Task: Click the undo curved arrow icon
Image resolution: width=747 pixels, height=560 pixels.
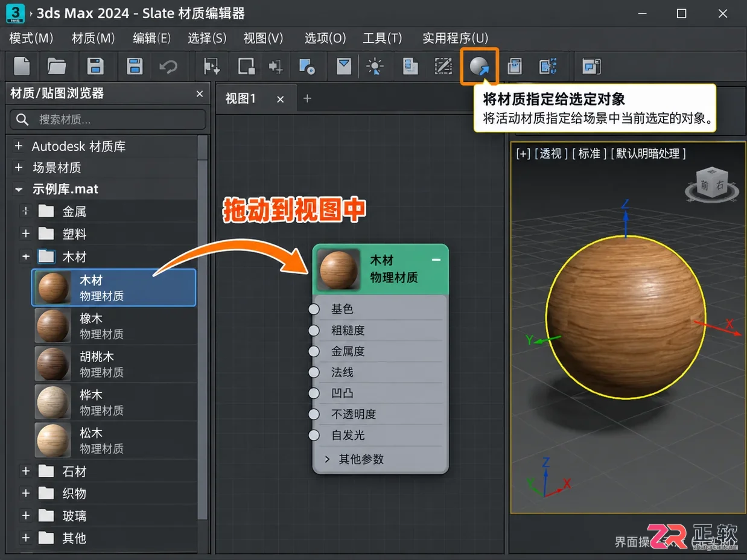Action: (x=168, y=66)
